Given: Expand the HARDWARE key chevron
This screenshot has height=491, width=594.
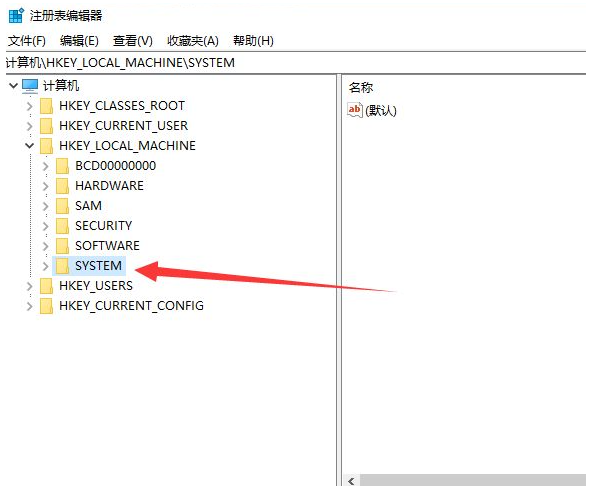Looking at the screenshot, I should pos(45,186).
